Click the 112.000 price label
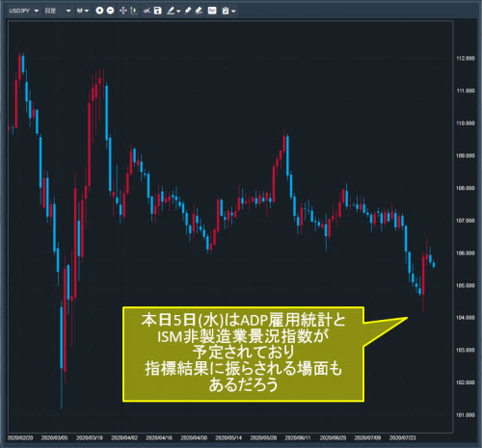482x448 pixels. [x=466, y=59]
